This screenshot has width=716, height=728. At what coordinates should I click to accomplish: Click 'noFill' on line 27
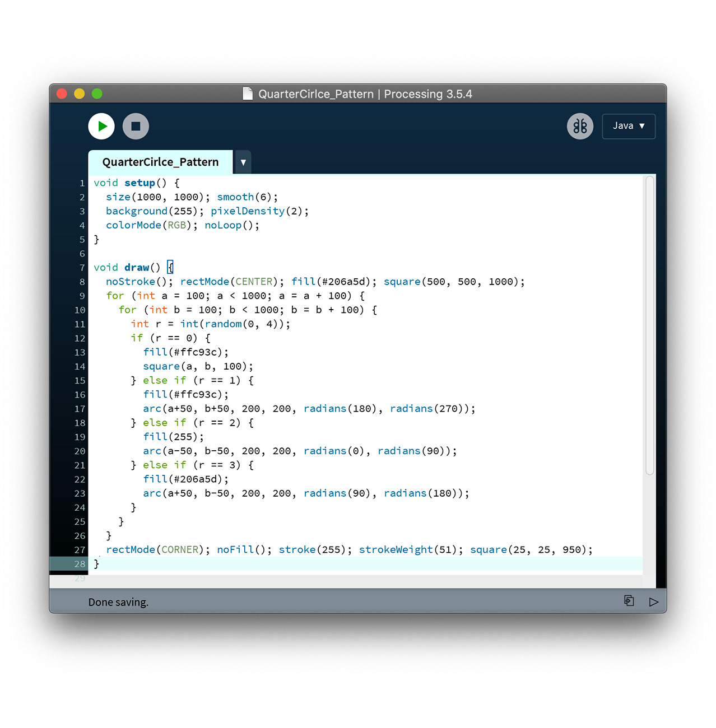click(235, 550)
